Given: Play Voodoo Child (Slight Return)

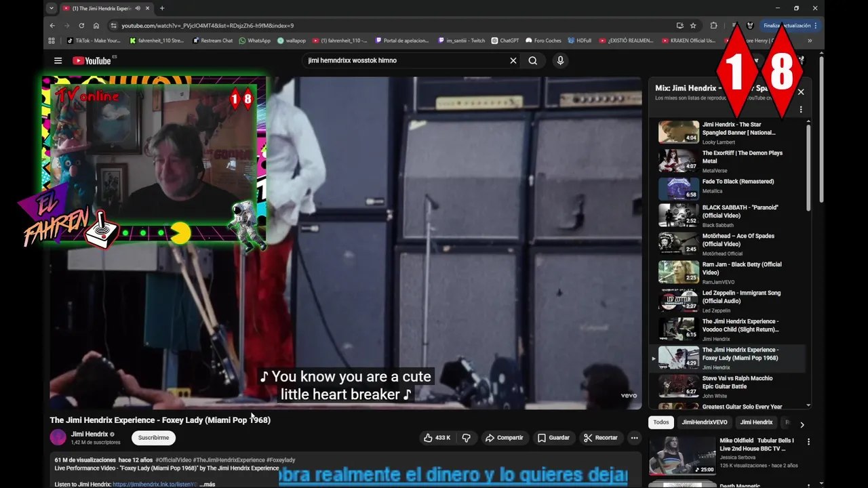Looking at the screenshot, I should click(x=731, y=329).
